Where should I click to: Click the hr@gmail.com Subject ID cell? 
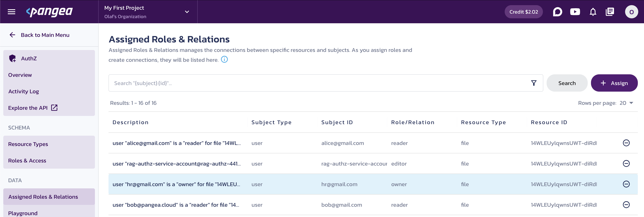point(339,184)
